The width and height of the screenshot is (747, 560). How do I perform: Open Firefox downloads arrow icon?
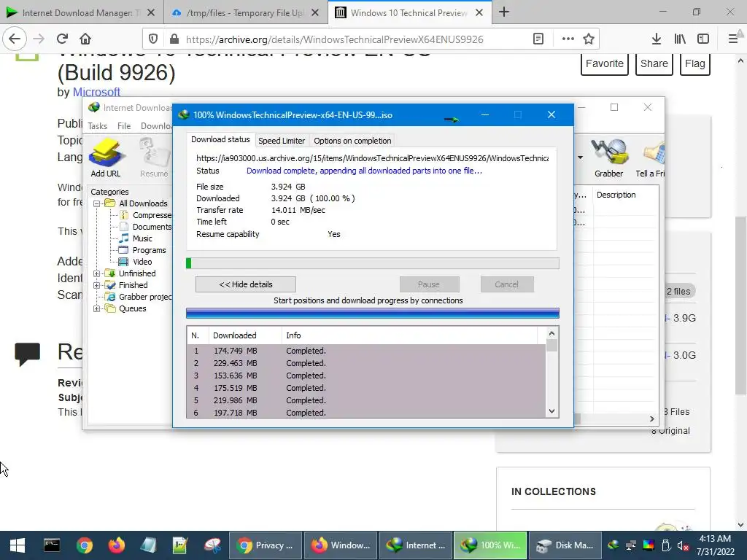[656, 39]
